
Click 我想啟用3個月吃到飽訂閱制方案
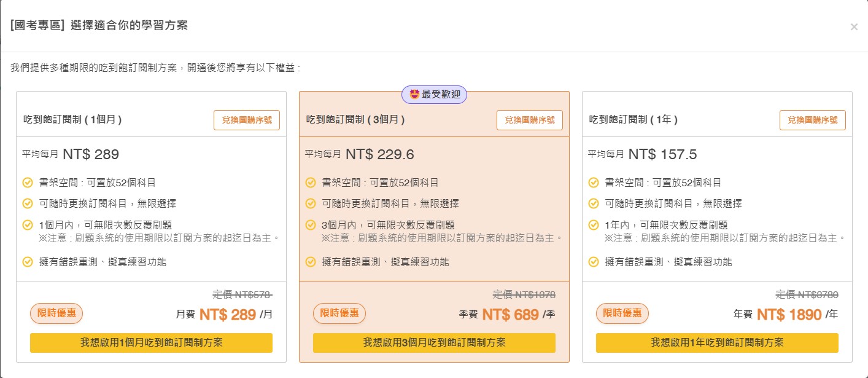click(434, 343)
